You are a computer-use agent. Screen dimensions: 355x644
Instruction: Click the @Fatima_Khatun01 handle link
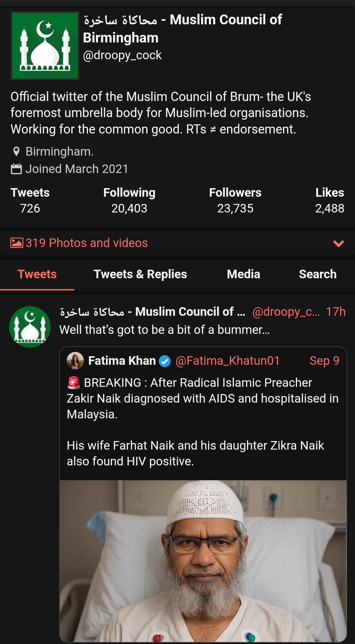[x=227, y=361]
